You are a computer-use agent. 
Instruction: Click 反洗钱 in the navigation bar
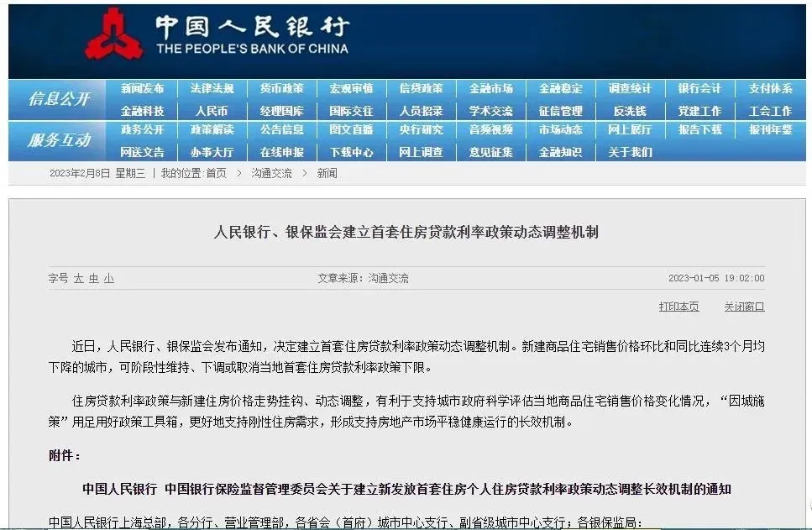pyautogui.click(x=630, y=111)
